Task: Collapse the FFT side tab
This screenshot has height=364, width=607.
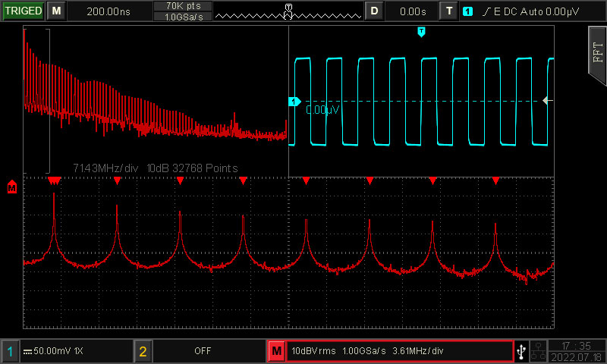Action: [x=596, y=51]
